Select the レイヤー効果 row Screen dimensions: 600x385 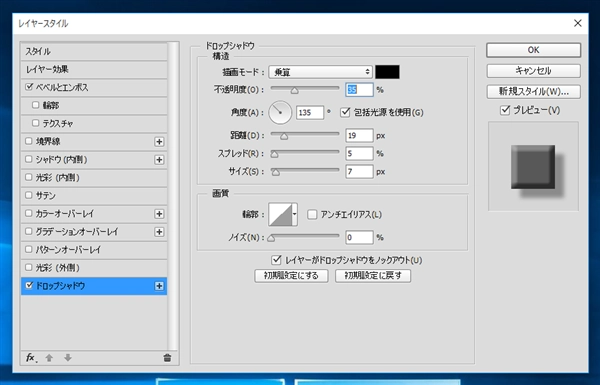tap(94, 69)
